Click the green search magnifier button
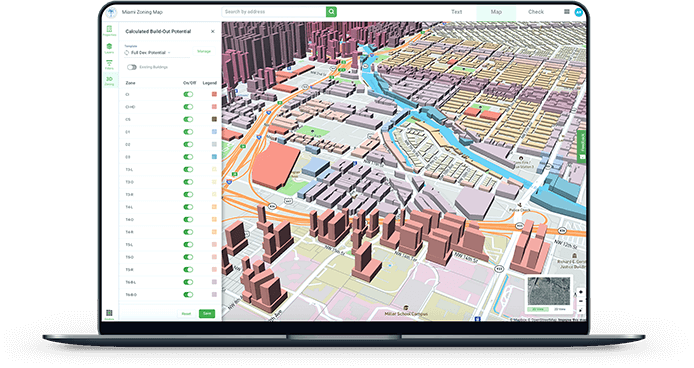The width and height of the screenshot is (694, 368). pos(331,12)
